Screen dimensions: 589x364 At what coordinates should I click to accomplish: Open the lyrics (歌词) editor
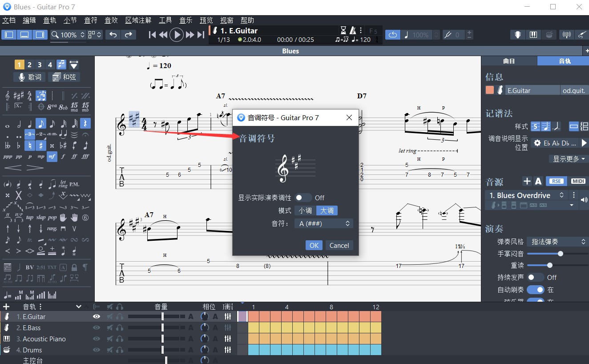(x=29, y=77)
